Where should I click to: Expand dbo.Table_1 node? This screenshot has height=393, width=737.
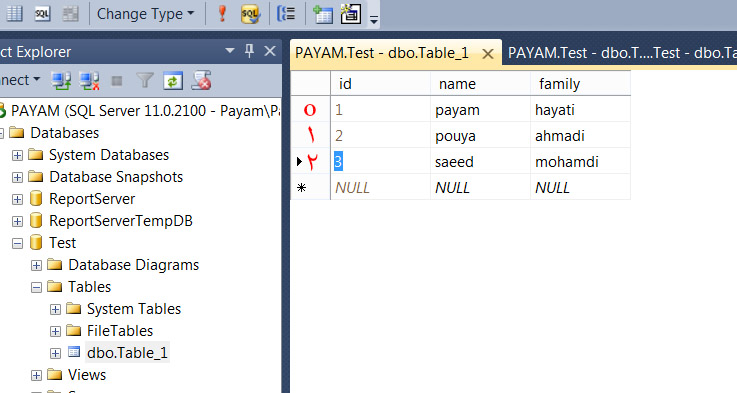(x=55, y=354)
